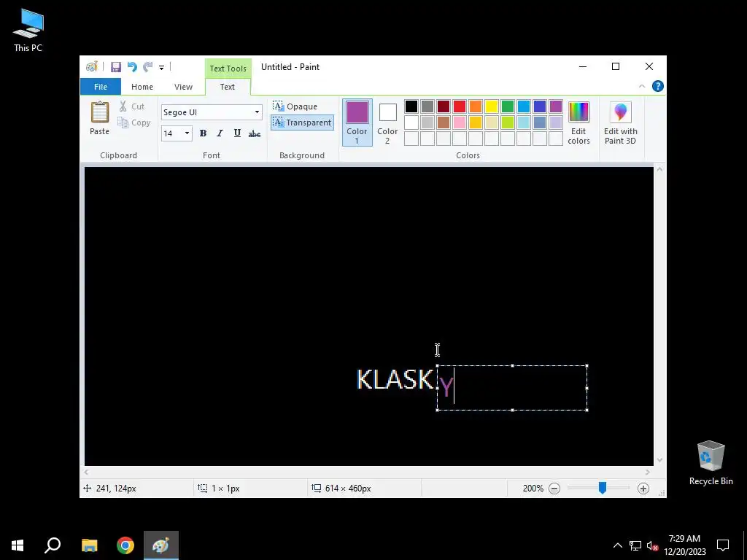Image resolution: width=747 pixels, height=560 pixels.
Task: Select the white color swatch
Action: (x=411, y=122)
